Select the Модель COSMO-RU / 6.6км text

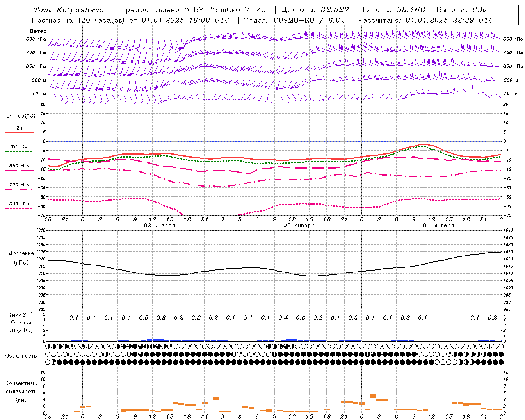(x=296, y=20)
